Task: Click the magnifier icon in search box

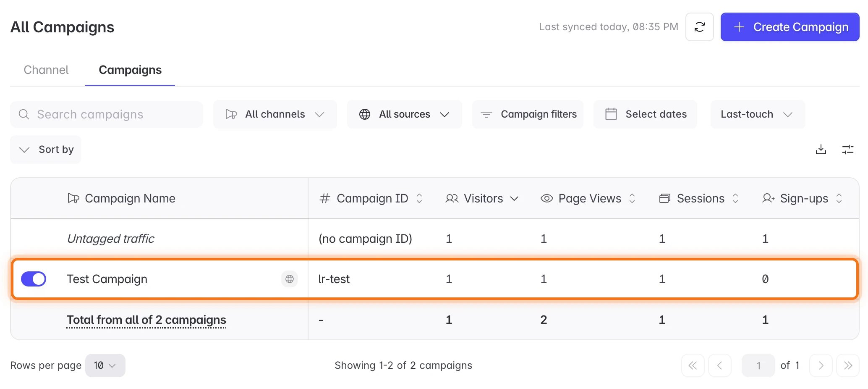Action: click(24, 114)
